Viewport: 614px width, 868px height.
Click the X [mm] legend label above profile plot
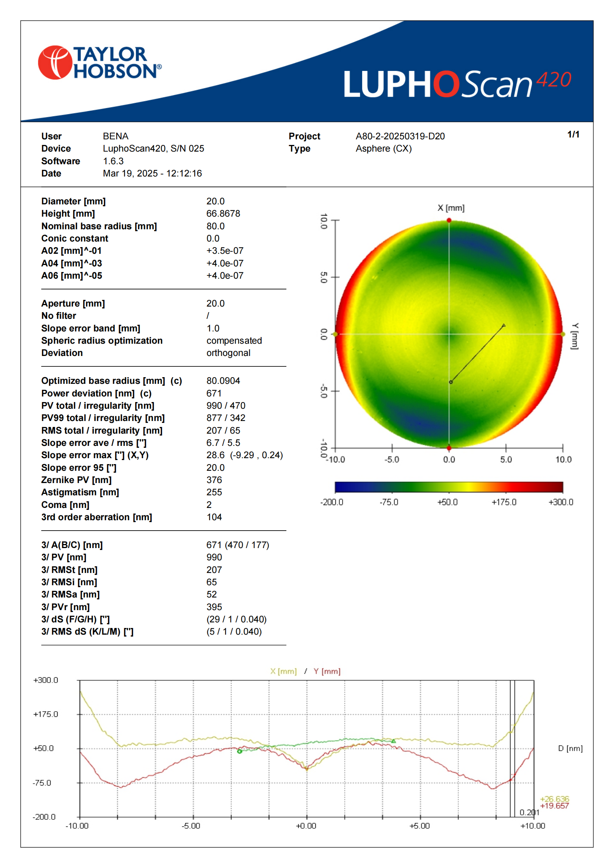(x=283, y=671)
